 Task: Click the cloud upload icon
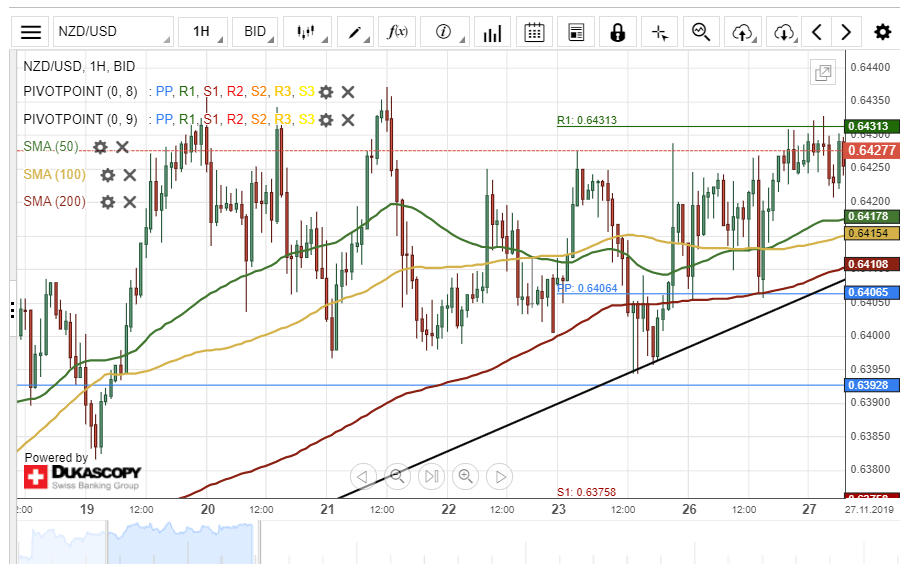coord(743,32)
